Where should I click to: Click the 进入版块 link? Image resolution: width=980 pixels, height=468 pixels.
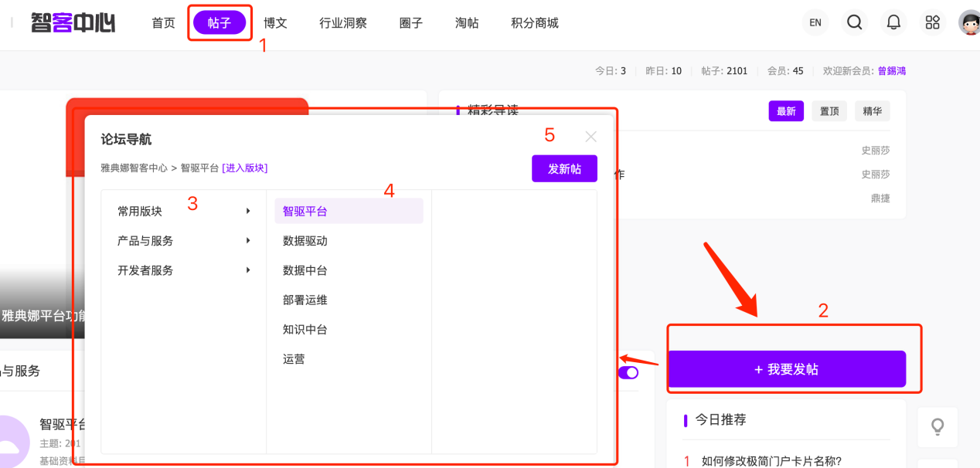point(245,168)
